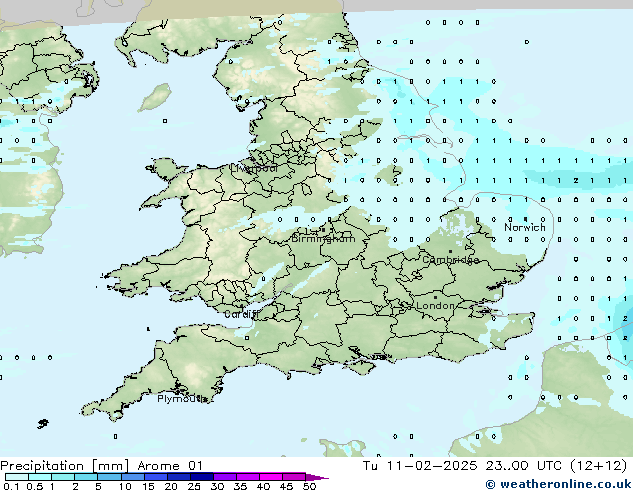The width and height of the screenshot is (634, 490).
Task: Click the Cambridge city marker dot
Action: point(450,251)
